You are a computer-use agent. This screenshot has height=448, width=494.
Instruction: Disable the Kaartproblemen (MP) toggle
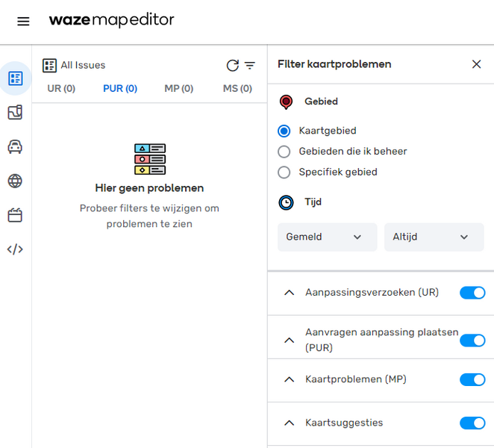(x=472, y=379)
